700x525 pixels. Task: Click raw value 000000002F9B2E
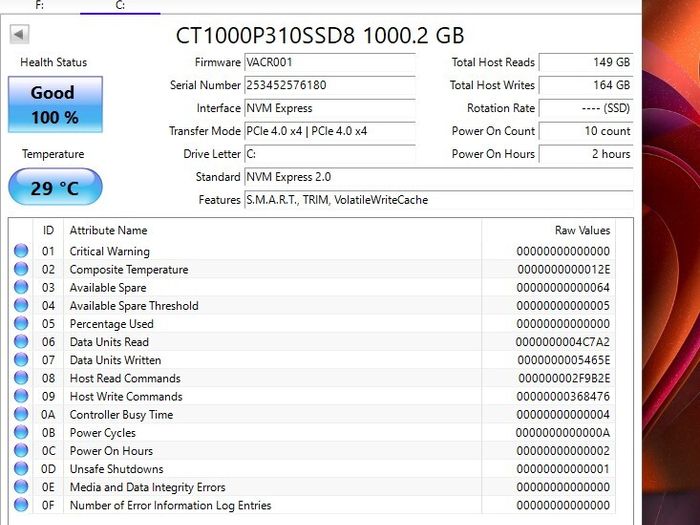click(564, 379)
